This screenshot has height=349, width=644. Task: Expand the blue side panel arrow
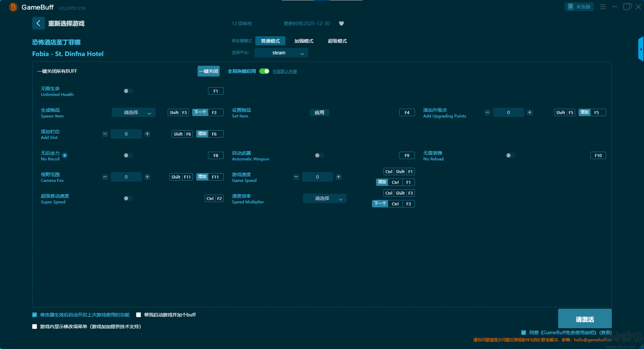pyautogui.click(x=641, y=49)
